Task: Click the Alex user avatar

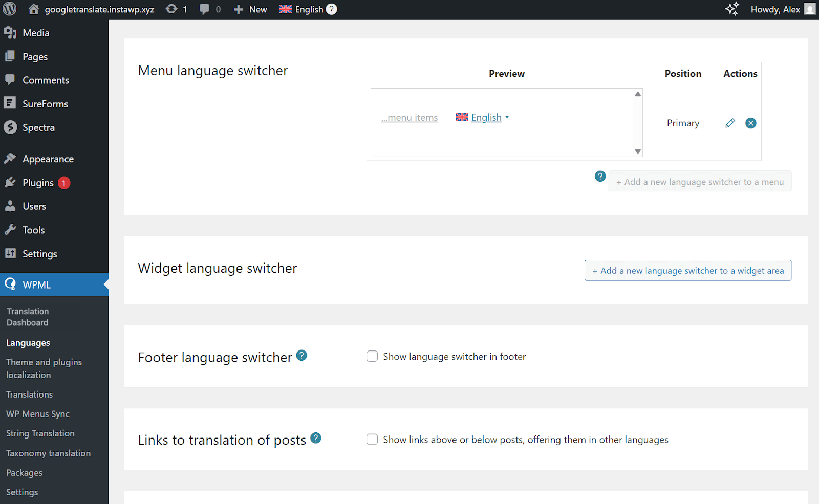Action: tap(810, 9)
